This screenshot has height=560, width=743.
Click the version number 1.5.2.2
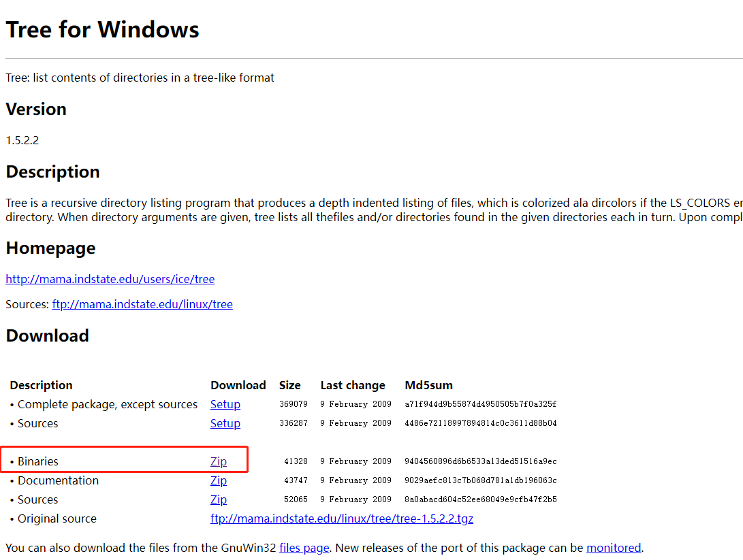tap(22, 140)
